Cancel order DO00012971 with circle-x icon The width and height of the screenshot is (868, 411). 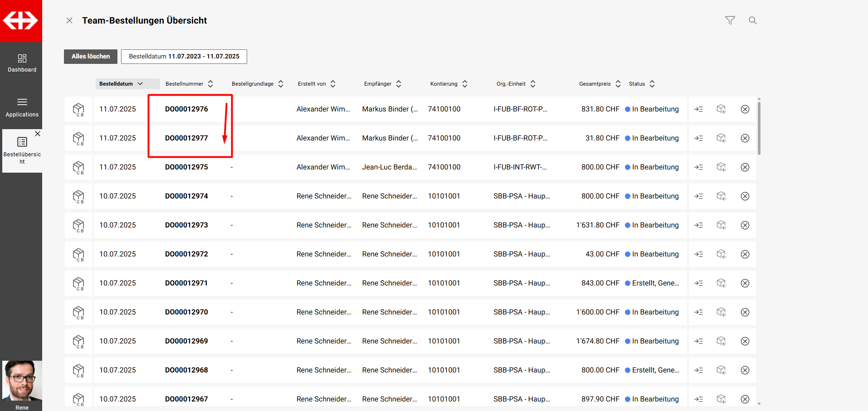point(745,283)
